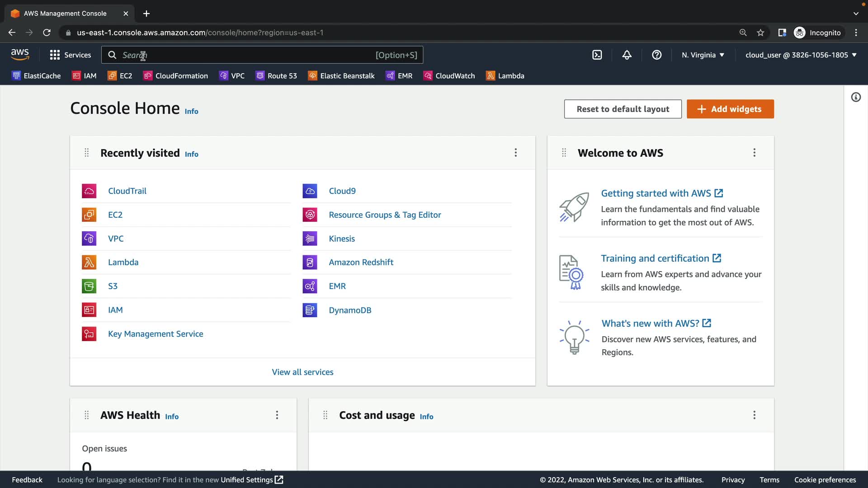Click the Reset to default layout button

(623, 109)
